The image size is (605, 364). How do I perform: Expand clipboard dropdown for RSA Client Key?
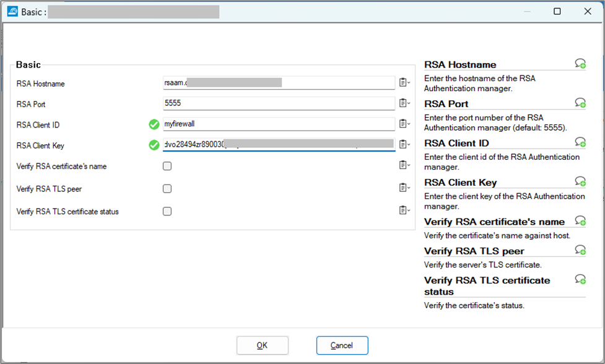tap(404, 145)
